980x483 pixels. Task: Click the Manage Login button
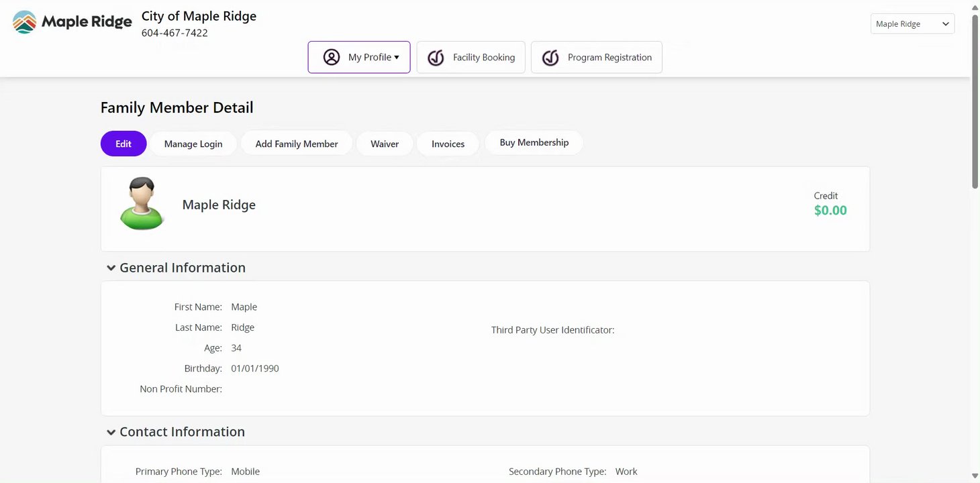point(193,144)
